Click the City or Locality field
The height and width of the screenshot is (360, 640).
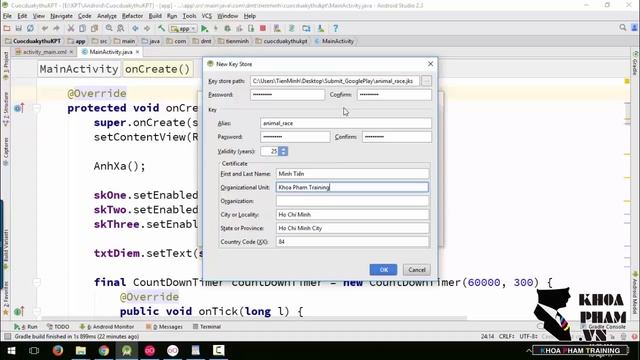coord(352,214)
